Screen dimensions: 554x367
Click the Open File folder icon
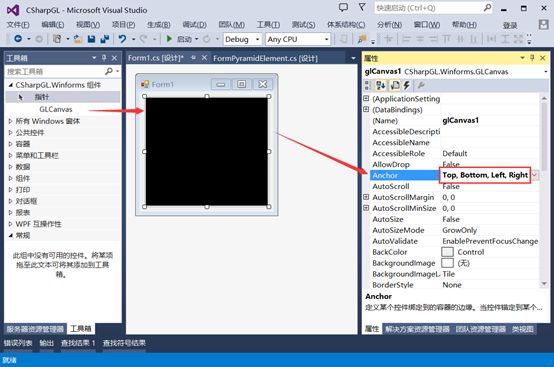click(x=78, y=39)
